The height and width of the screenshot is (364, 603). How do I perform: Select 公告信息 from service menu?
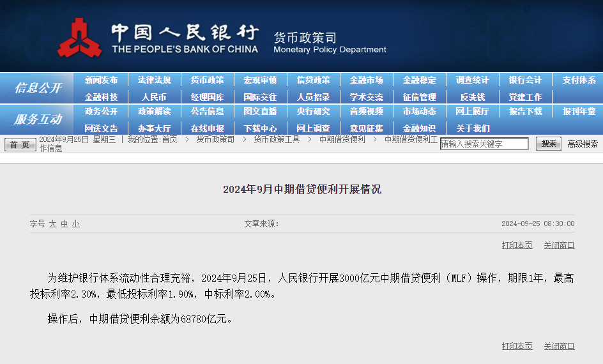pyautogui.click(x=207, y=111)
